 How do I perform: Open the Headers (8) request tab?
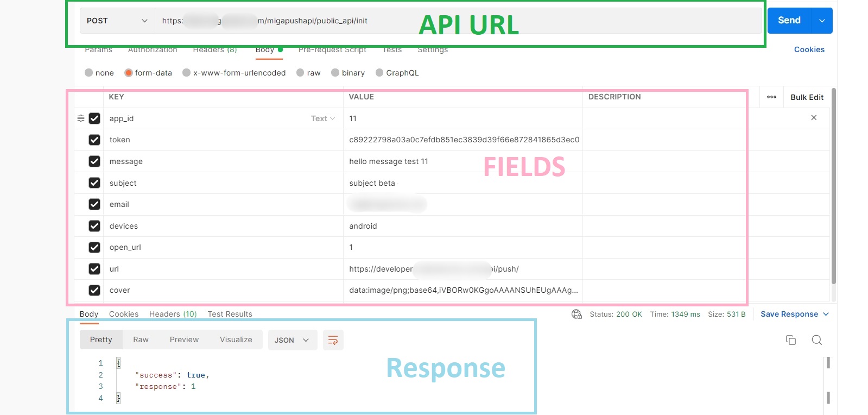click(x=215, y=49)
